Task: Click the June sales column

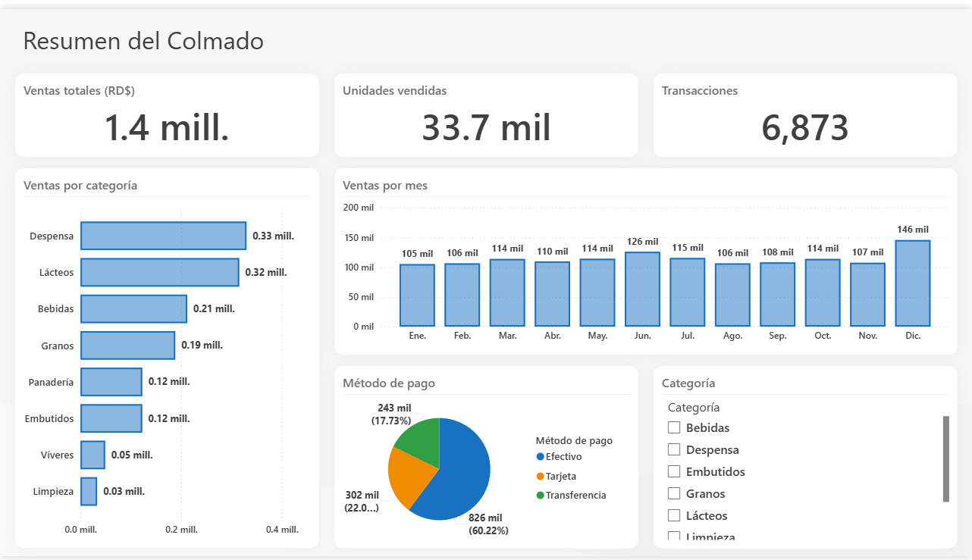Action: tap(642, 289)
